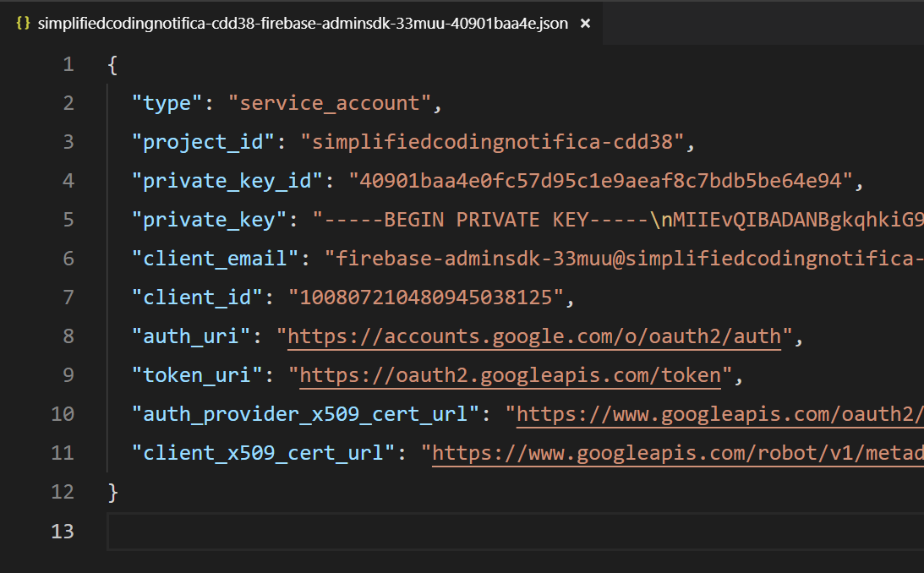Select the simplifiedcodingnotifica-cdd38 JSON tab title
Screen dimensions: 924x573
point(303,23)
